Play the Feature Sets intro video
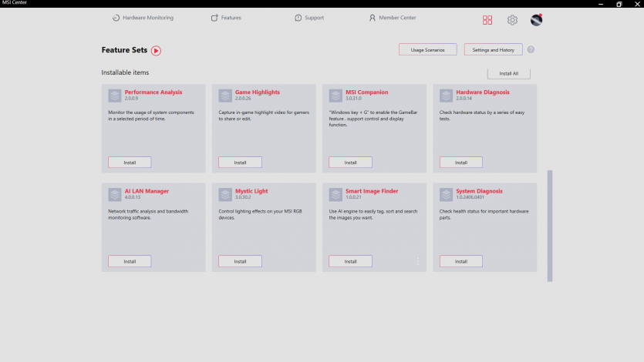The width and height of the screenshot is (644, 362). 156,51
